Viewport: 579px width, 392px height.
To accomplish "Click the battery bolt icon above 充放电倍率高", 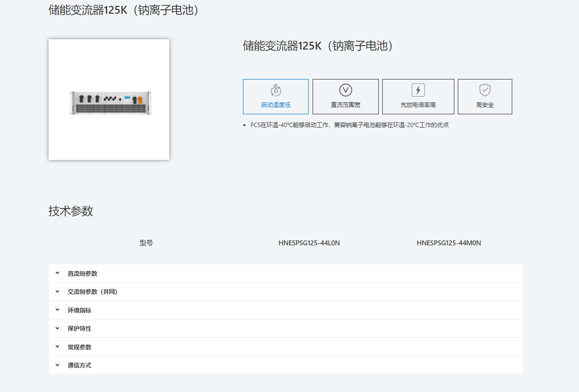I will point(418,89).
